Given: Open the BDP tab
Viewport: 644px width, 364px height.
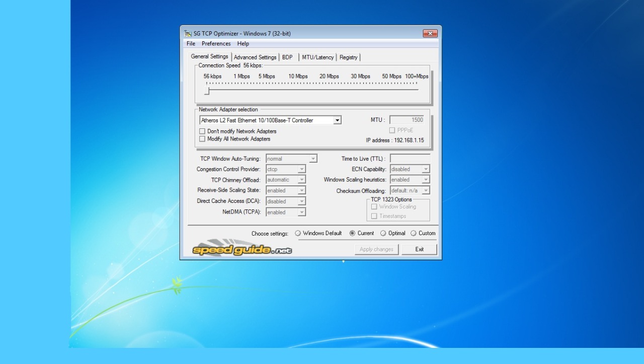Looking at the screenshot, I should coord(287,57).
